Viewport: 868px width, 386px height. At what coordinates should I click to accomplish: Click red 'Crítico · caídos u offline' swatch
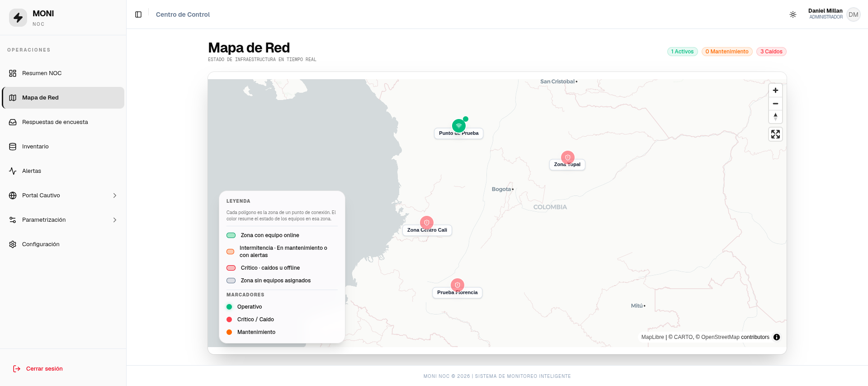(x=231, y=268)
